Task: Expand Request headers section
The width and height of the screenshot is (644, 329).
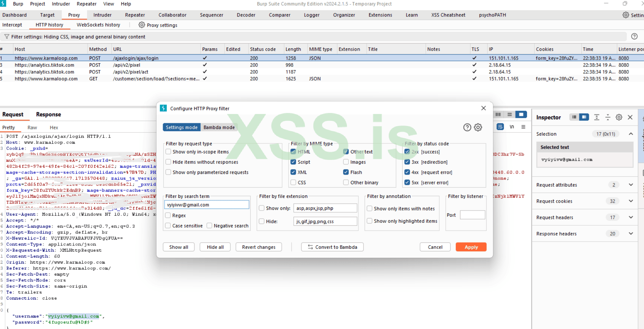Action: pos(631,217)
